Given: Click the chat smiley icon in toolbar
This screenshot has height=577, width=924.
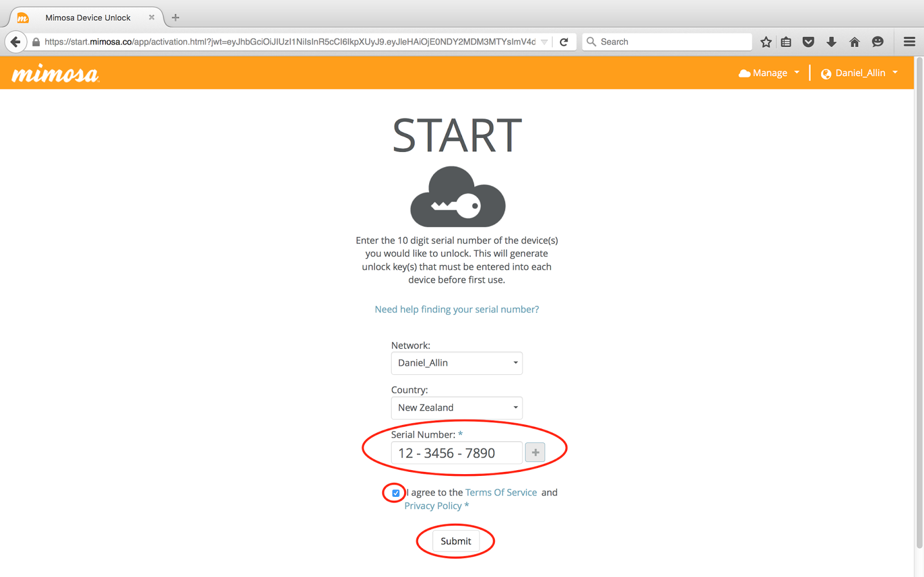Looking at the screenshot, I should click(x=878, y=42).
